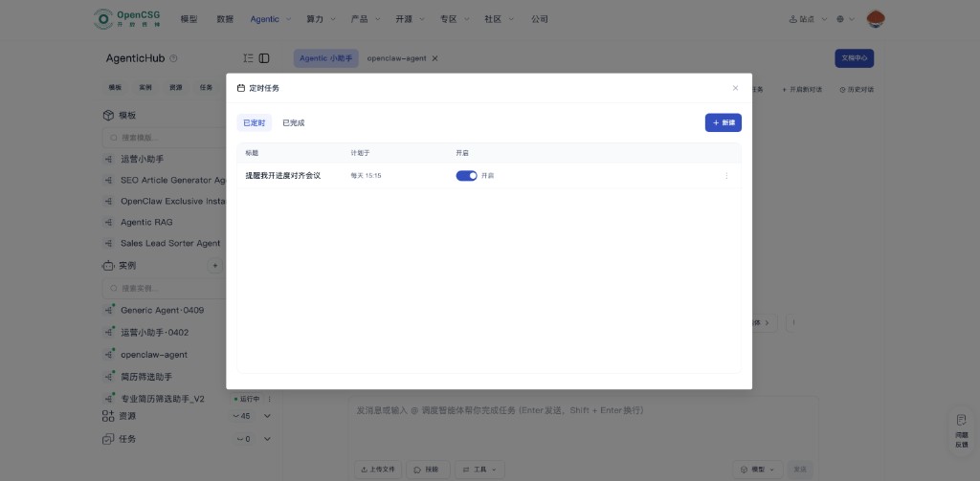Switch to Agentic 小助手 tab

[326, 58]
